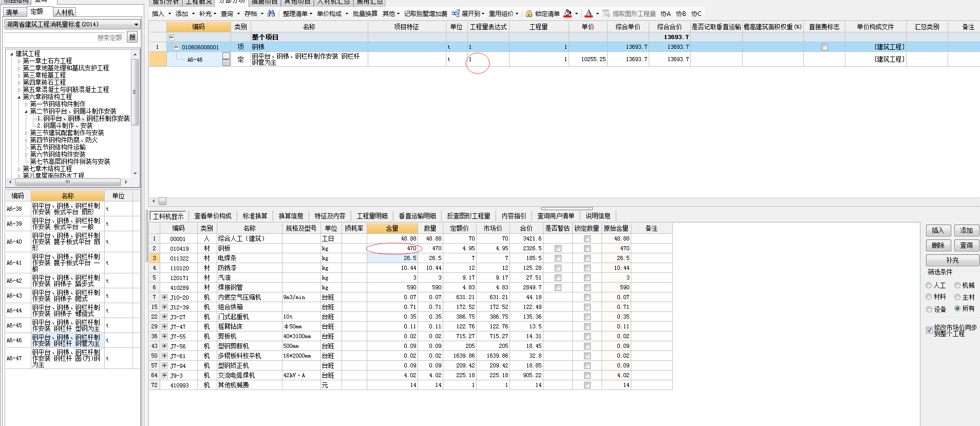
Task: Click the quota tree horizontal scrollbar thumb
Action: pyautogui.click(x=68, y=182)
